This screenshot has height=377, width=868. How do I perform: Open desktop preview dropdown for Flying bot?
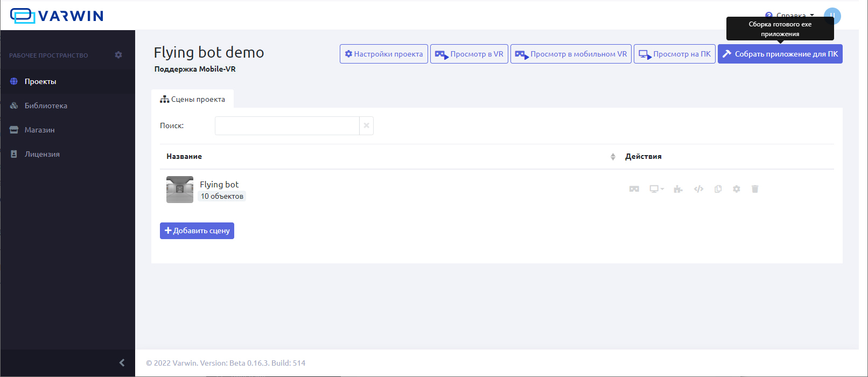656,189
